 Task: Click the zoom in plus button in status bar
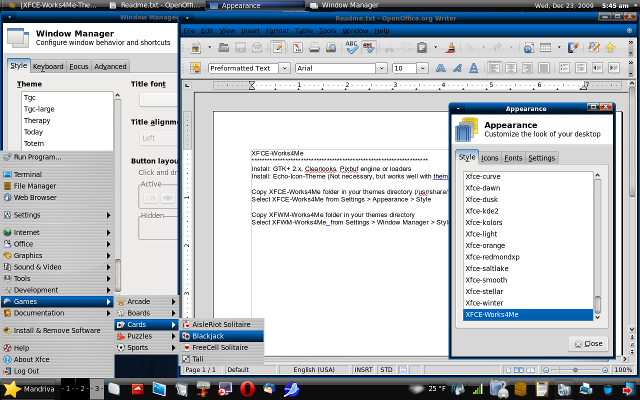pyautogui.click(x=605, y=370)
